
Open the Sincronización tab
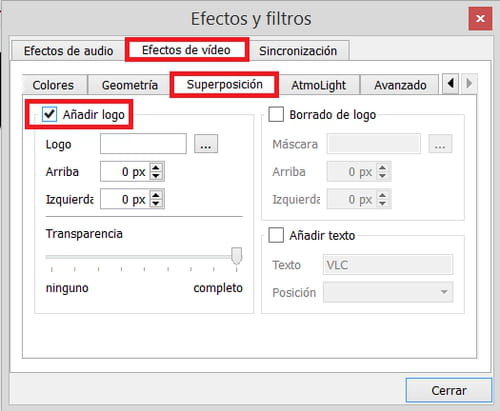[298, 51]
